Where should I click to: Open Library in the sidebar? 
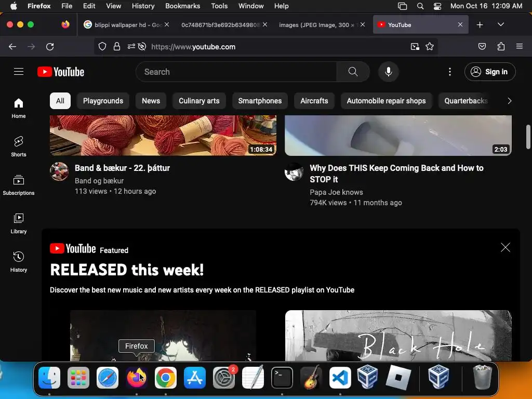(x=19, y=223)
